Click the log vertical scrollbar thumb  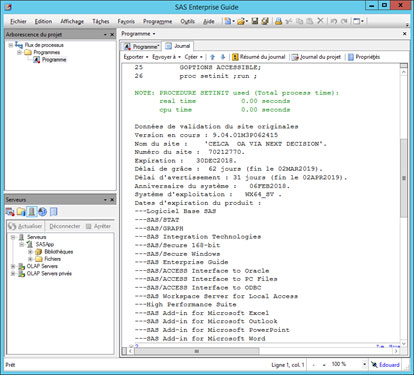coord(404,178)
